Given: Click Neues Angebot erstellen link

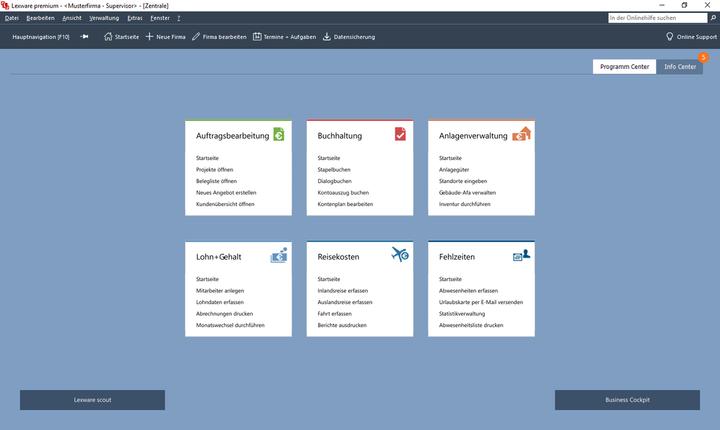Looking at the screenshot, I should tap(226, 191).
